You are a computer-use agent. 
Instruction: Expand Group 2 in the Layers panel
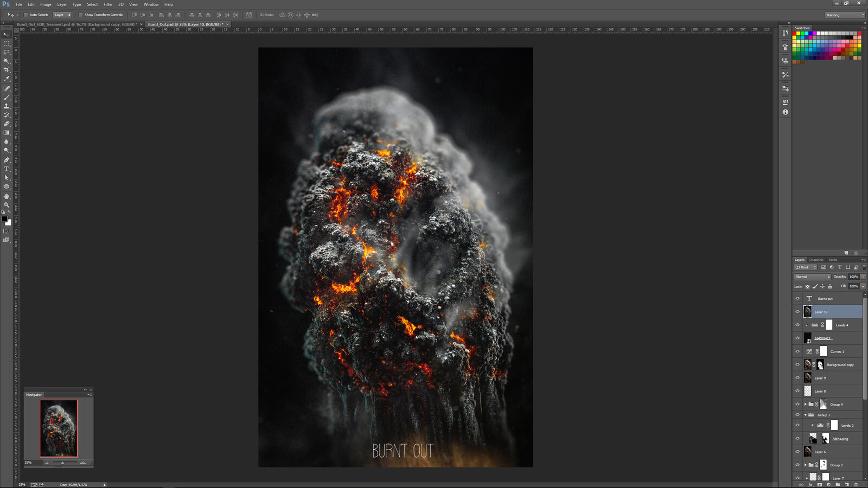[x=805, y=465]
